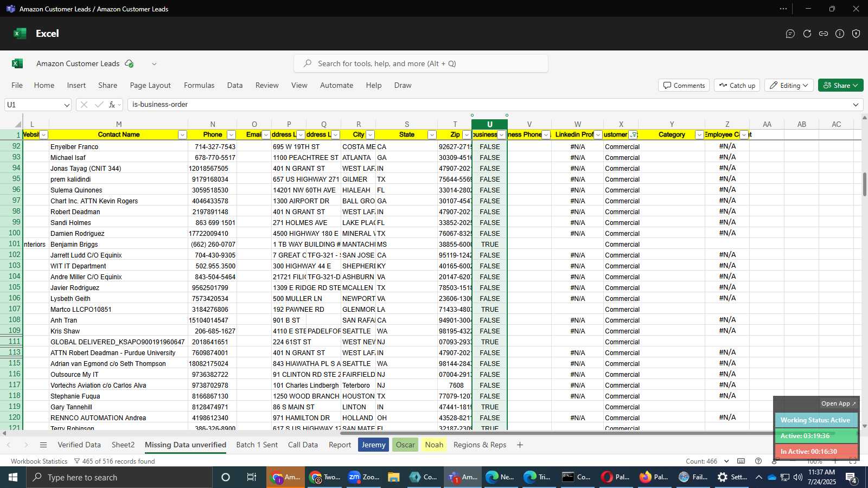Open the File menu
This screenshot has width=868, height=488.
click(17, 86)
